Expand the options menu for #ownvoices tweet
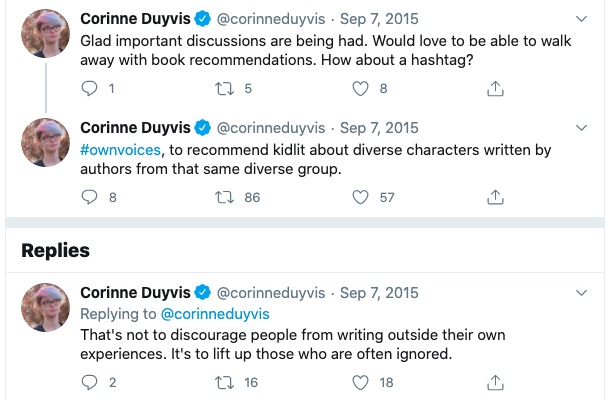This screenshot has width=608, height=400. pyautogui.click(x=583, y=128)
